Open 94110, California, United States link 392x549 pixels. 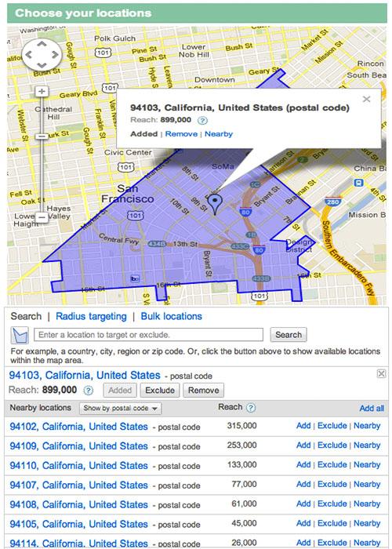click(78, 466)
